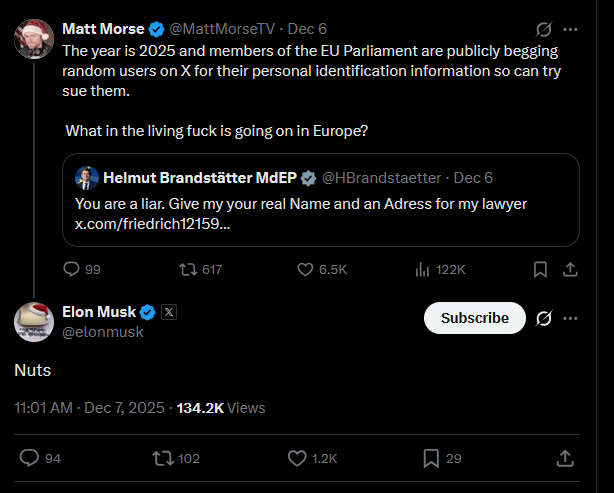Open the x.com/friedrich12159 link

[152, 225]
